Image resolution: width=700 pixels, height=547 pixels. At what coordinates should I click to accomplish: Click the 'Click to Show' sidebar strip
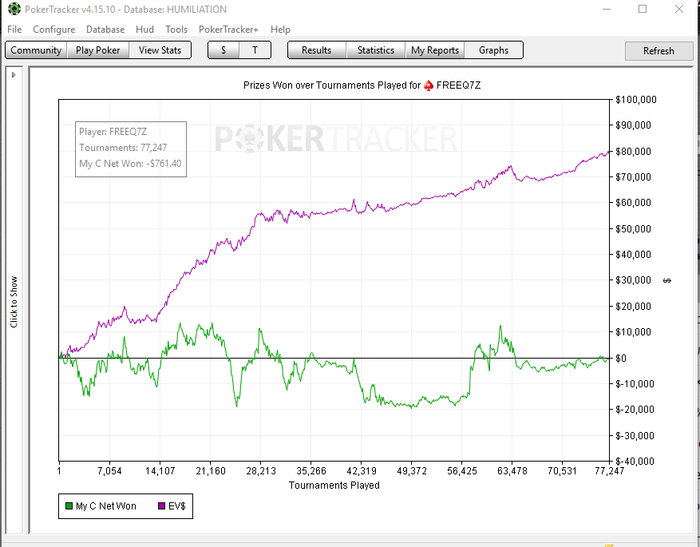14,301
